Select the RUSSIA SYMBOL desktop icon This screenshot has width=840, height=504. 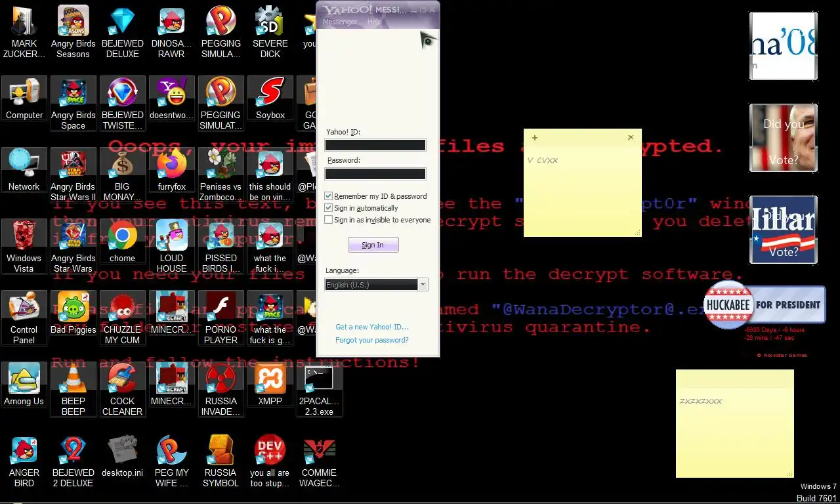click(x=220, y=461)
